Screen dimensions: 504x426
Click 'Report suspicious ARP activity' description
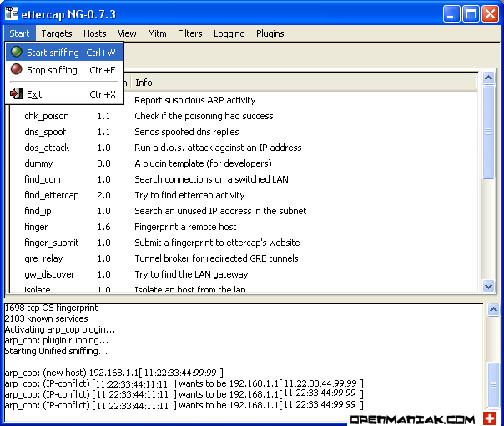(x=194, y=100)
